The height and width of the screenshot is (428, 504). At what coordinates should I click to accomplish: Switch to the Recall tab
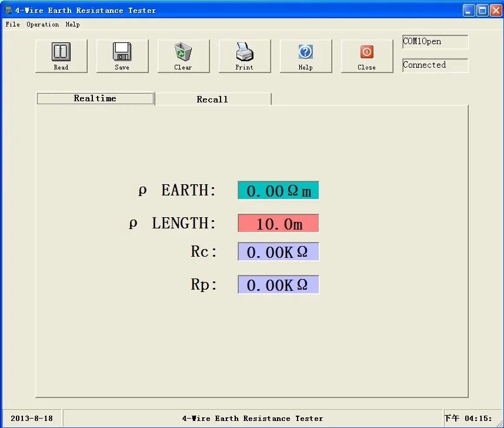(213, 99)
